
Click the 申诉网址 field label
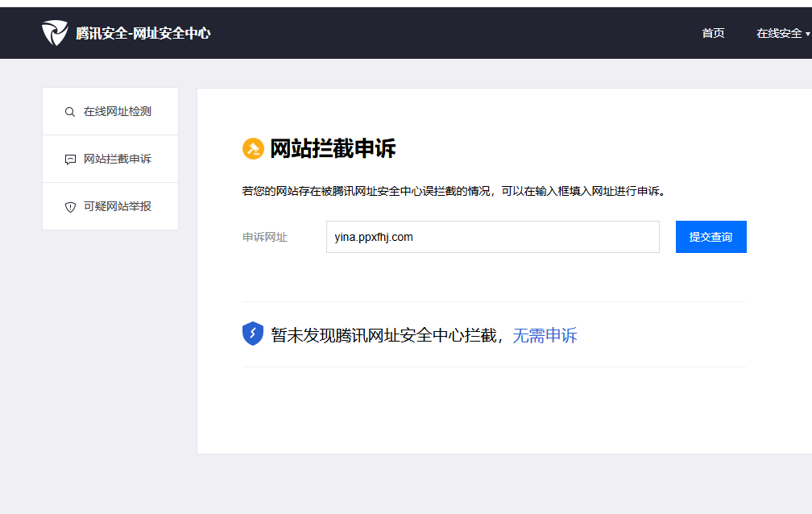[x=264, y=238]
